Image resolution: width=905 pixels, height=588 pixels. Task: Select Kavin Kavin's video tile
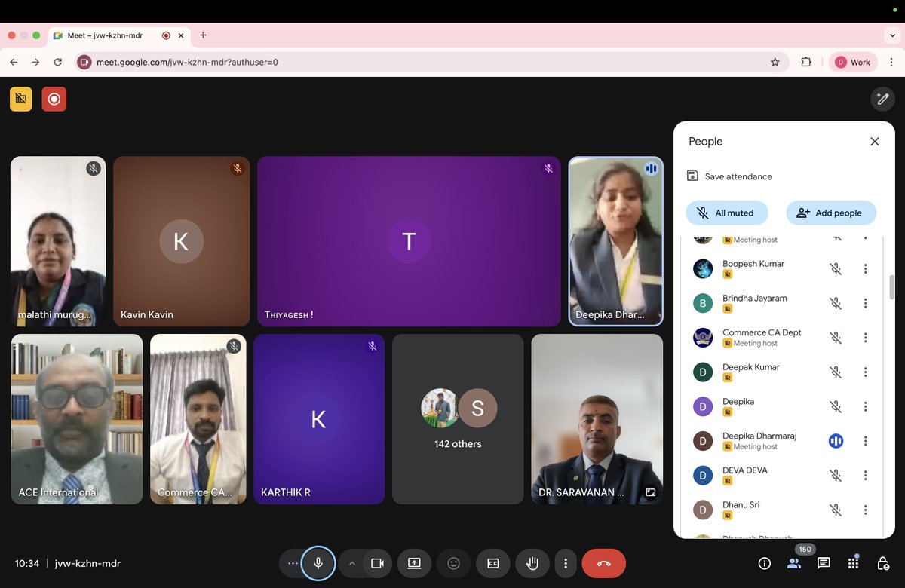coord(181,241)
